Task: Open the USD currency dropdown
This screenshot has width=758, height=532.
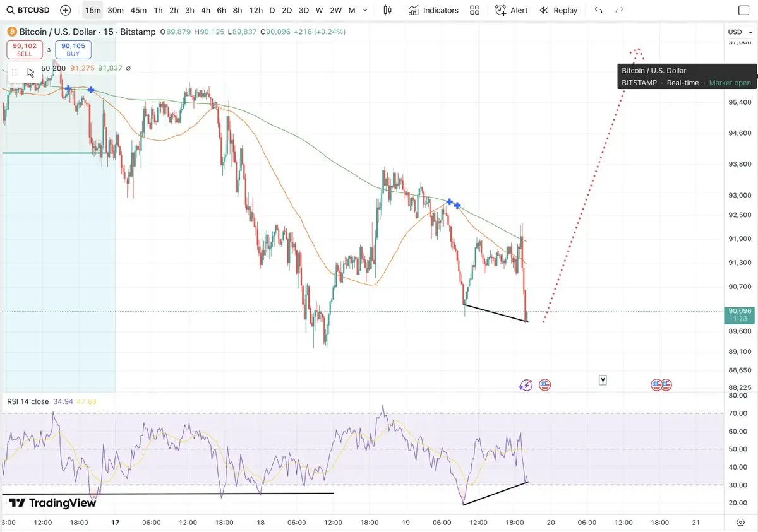Action: tap(738, 32)
